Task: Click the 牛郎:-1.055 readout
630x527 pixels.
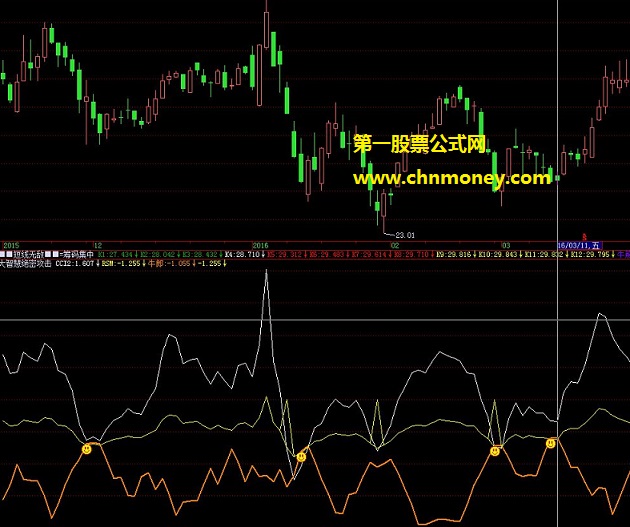Action: (x=171, y=264)
